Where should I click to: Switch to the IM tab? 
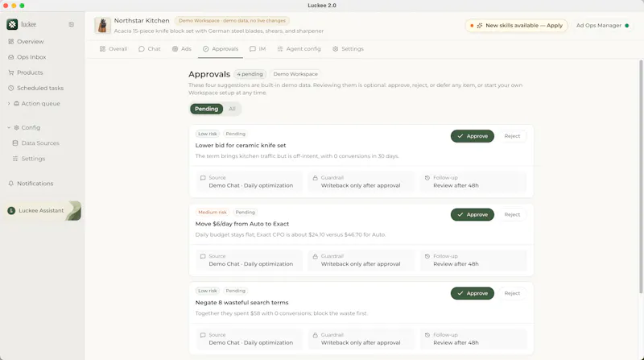click(258, 49)
